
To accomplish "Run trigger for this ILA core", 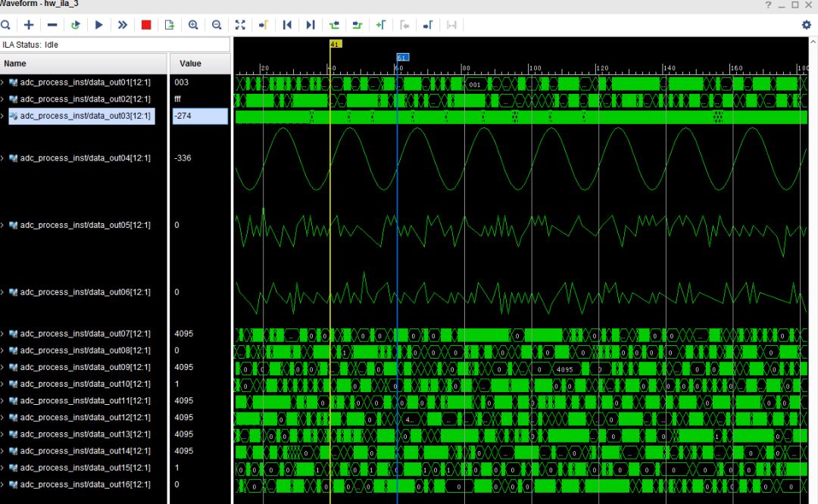I will tap(99, 25).
